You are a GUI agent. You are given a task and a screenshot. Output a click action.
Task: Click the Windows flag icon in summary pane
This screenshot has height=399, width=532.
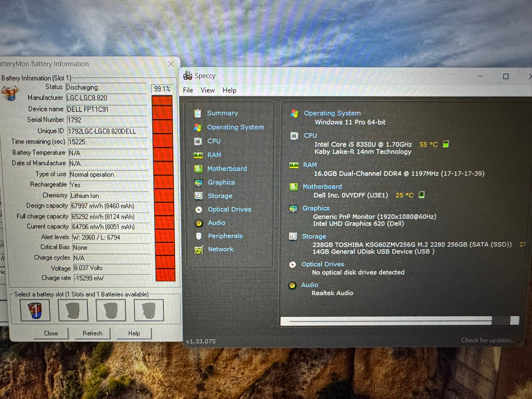(295, 113)
